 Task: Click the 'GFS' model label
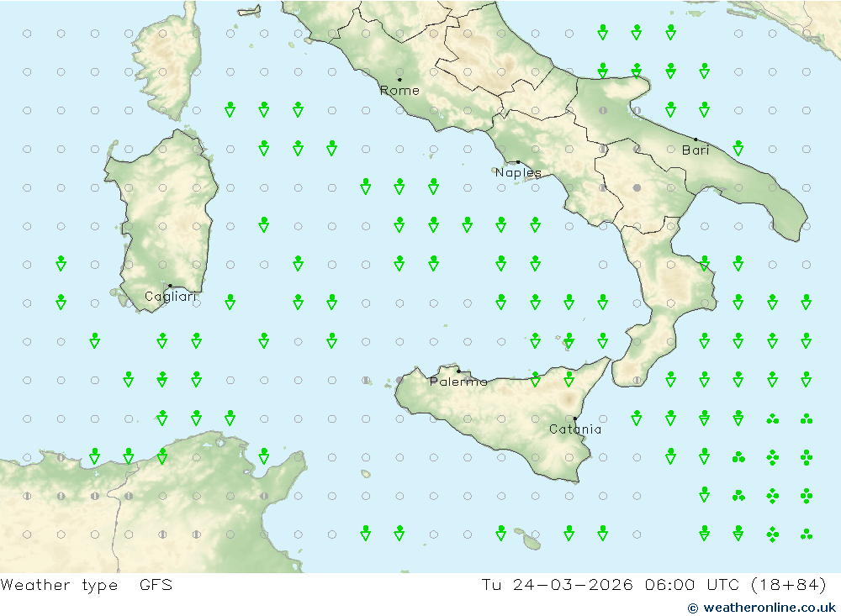[x=156, y=584]
